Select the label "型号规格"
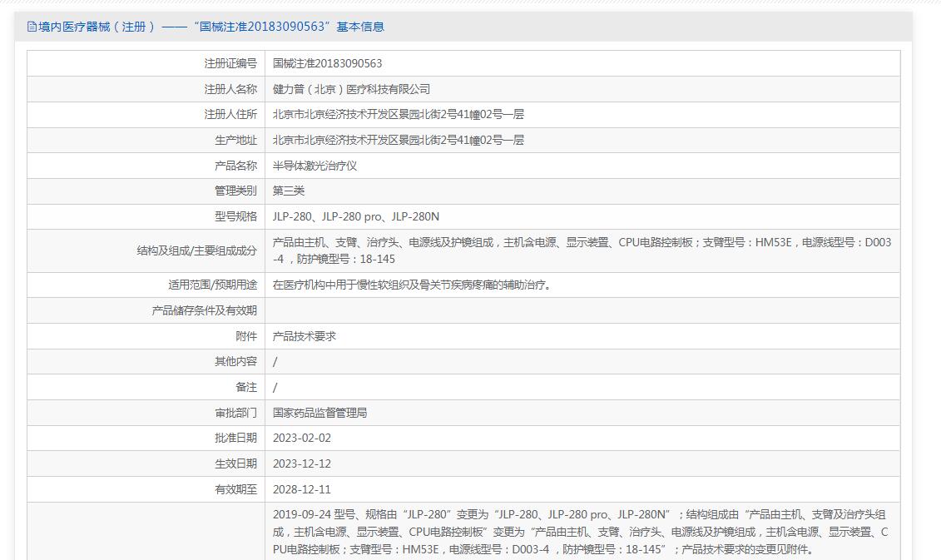 pyautogui.click(x=235, y=216)
